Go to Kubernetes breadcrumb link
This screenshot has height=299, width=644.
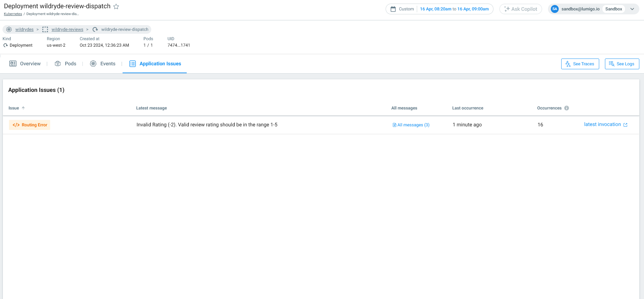coord(13,14)
